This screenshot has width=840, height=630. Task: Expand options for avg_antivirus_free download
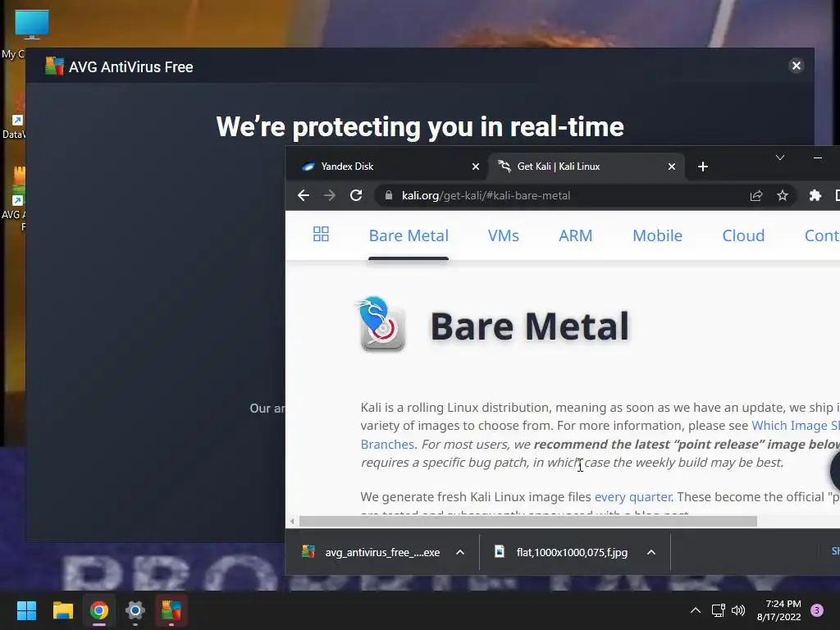[460, 552]
